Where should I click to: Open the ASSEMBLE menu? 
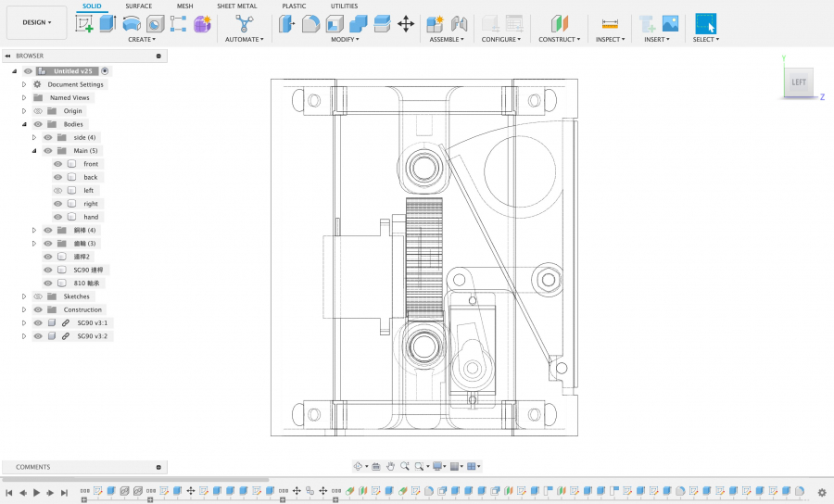pyautogui.click(x=447, y=40)
